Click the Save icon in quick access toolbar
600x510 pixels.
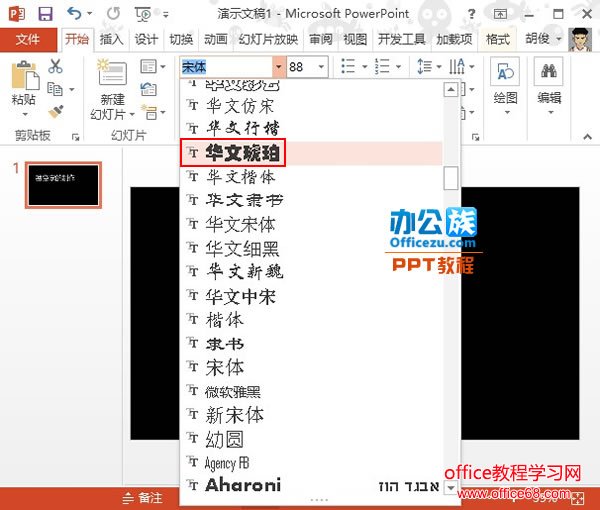(45, 14)
